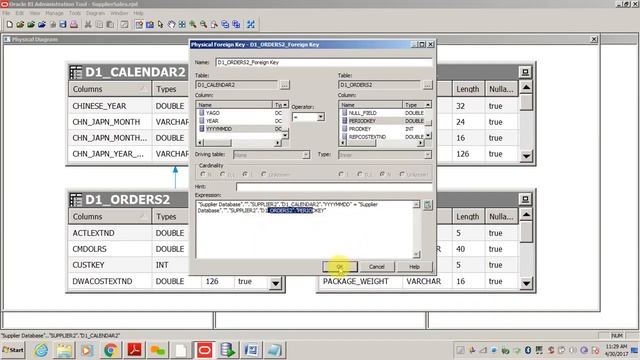Select left-side cardinality radio 1
640x360 pixels.
pos(245,174)
